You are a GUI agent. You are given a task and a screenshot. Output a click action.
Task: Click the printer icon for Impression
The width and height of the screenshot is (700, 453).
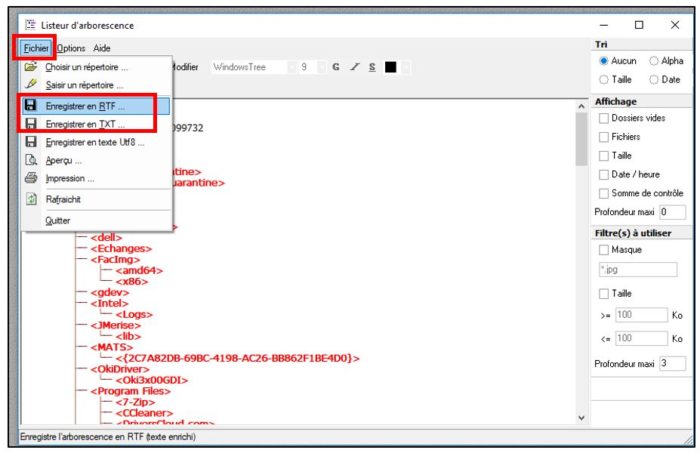pyautogui.click(x=30, y=179)
